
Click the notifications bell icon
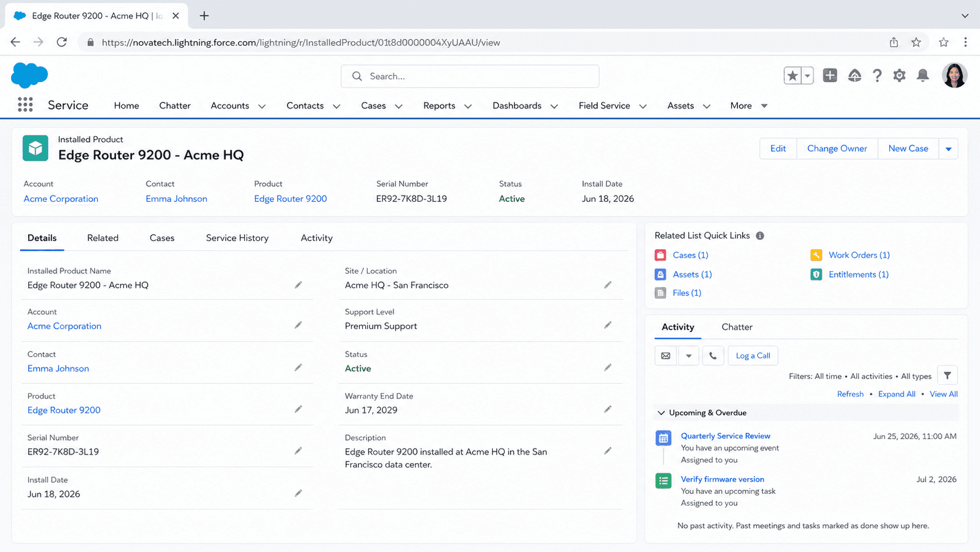point(923,76)
